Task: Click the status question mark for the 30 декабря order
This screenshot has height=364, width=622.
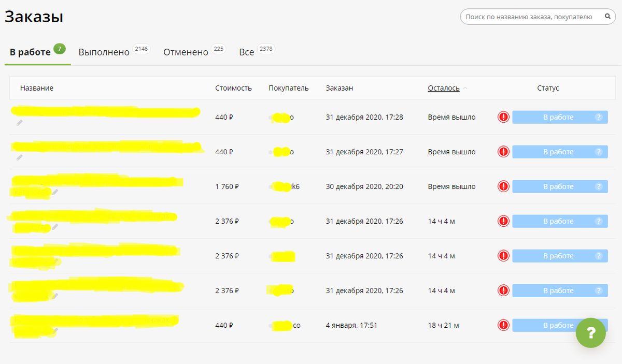Action: 599,186
